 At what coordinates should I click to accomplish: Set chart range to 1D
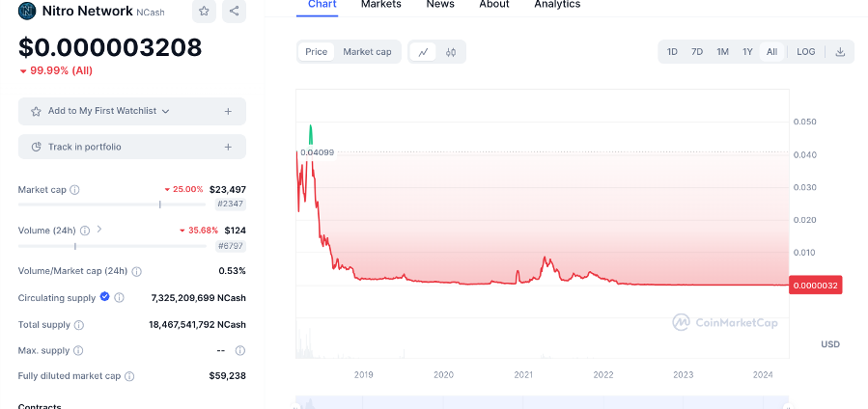[x=672, y=52]
